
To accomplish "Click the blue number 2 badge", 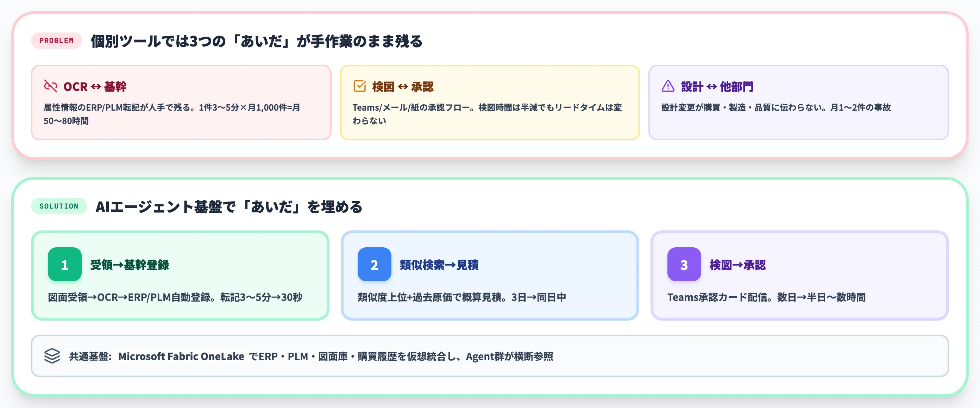I will (x=374, y=264).
